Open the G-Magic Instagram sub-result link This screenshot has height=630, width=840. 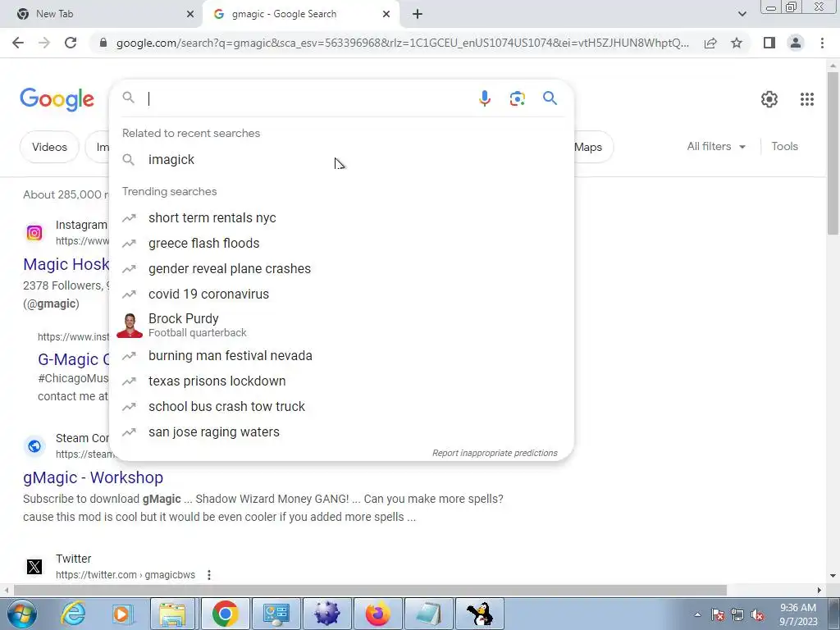(73, 359)
